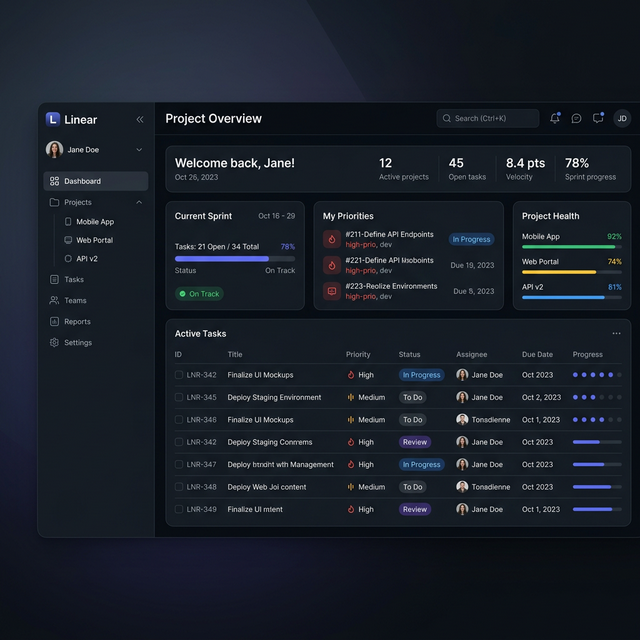The height and width of the screenshot is (640, 640).
Task: Click In Progress badge in My Priorities
Action: pos(471,239)
